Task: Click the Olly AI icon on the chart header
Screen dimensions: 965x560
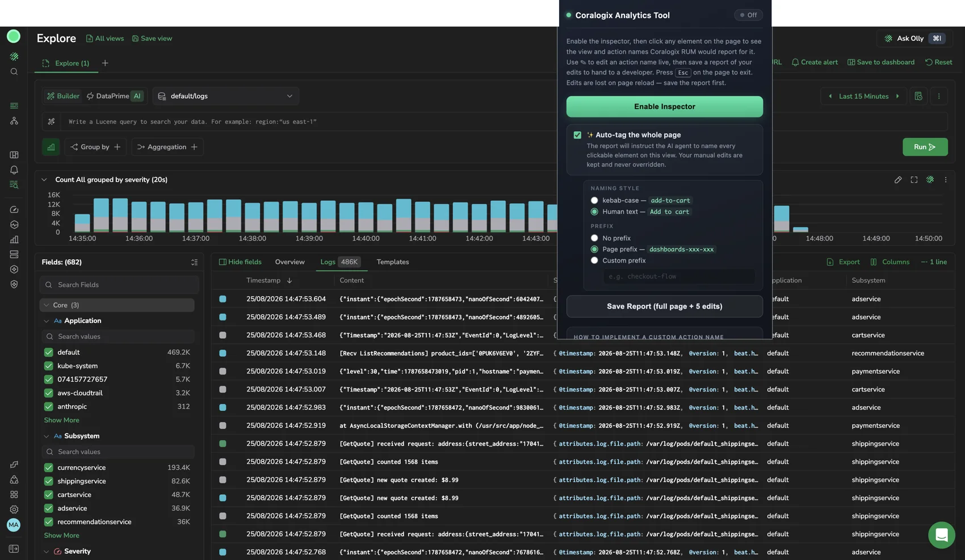Action: click(x=930, y=180)
